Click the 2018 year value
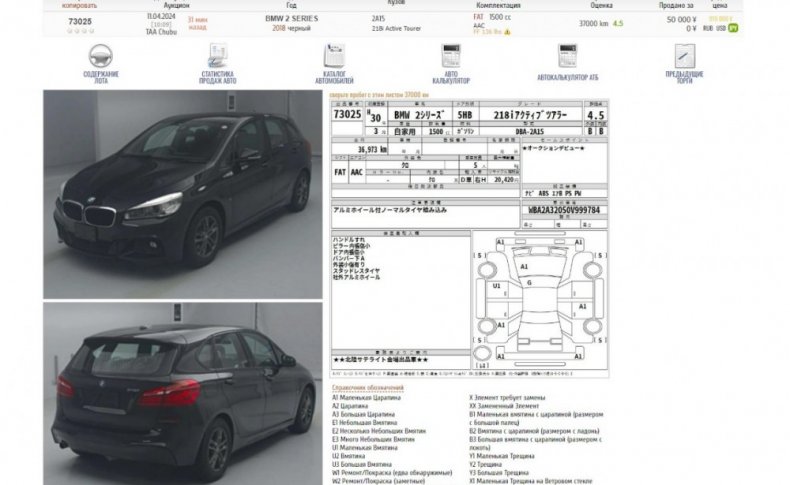Viewport: 790px width, 485px height. click(279, 28)
